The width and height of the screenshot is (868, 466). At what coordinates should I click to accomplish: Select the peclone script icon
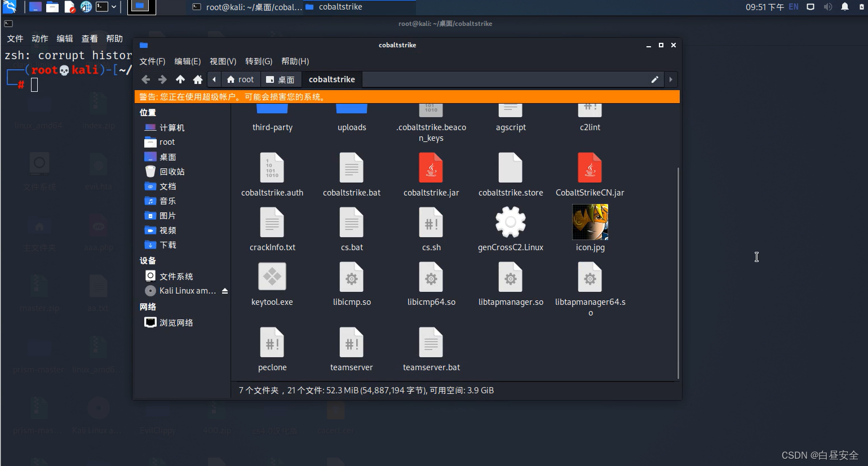272,343
